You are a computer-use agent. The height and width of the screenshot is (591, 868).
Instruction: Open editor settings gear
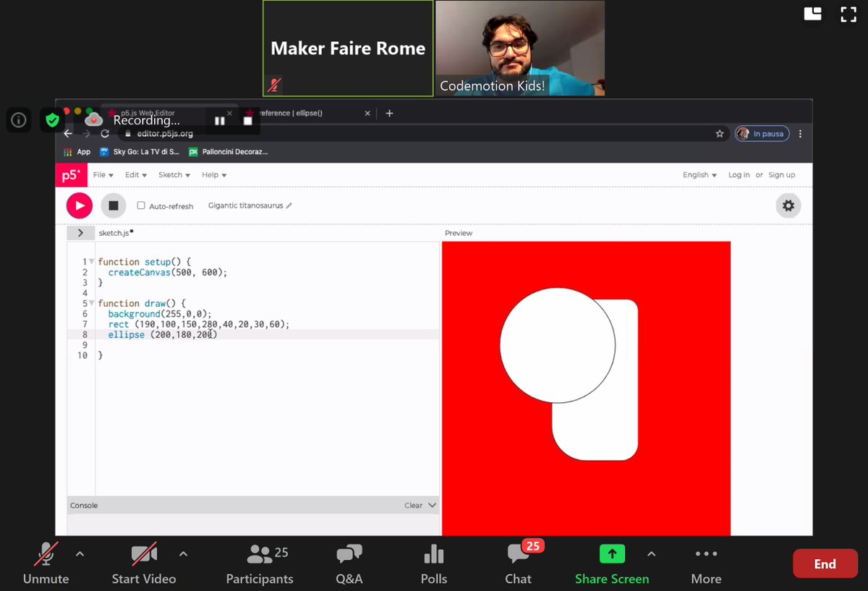tap(788, 205)
